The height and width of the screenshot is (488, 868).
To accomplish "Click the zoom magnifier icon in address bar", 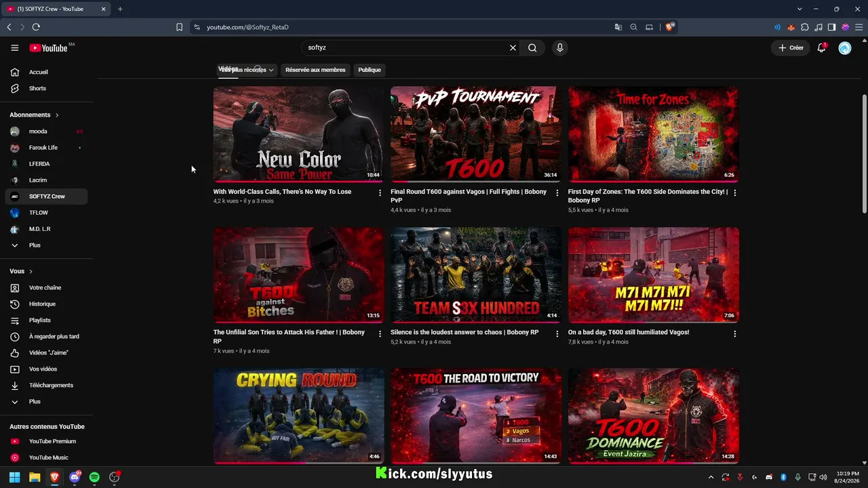I will click(633, 27).
